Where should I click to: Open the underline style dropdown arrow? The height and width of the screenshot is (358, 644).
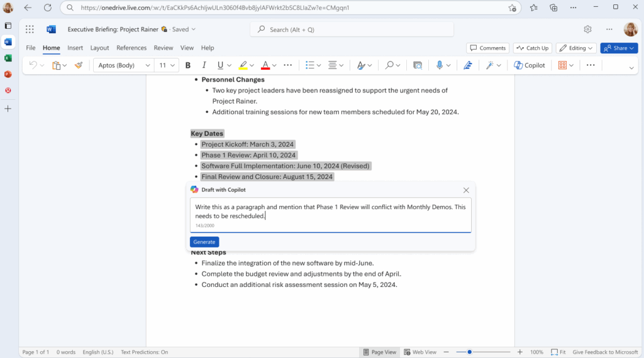pyautogui.click(x=229, y=65)
